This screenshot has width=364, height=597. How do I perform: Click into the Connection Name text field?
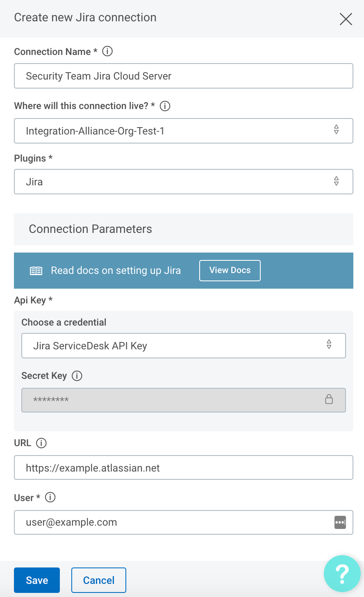pos(183,76)
